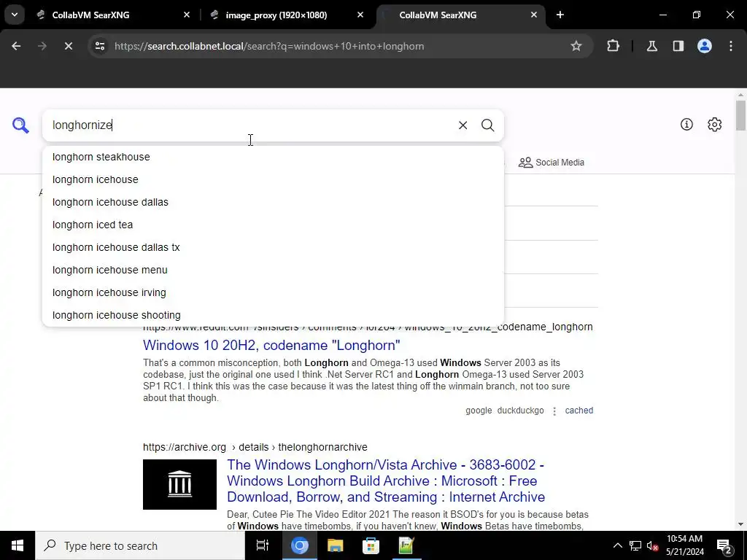The height and width of the screenshot is (560, 747).
Task: Open Windows 10 20H2 codename Longhorn result
Action: (271, 345)
